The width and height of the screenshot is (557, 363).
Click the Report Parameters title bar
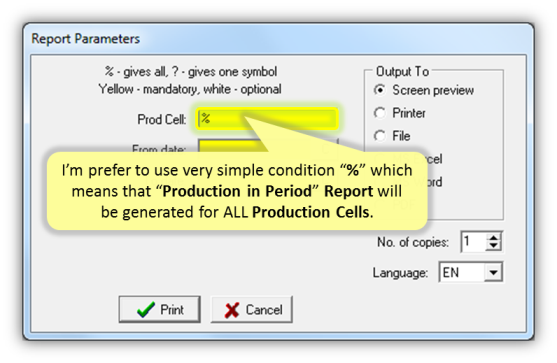point(278,38)
